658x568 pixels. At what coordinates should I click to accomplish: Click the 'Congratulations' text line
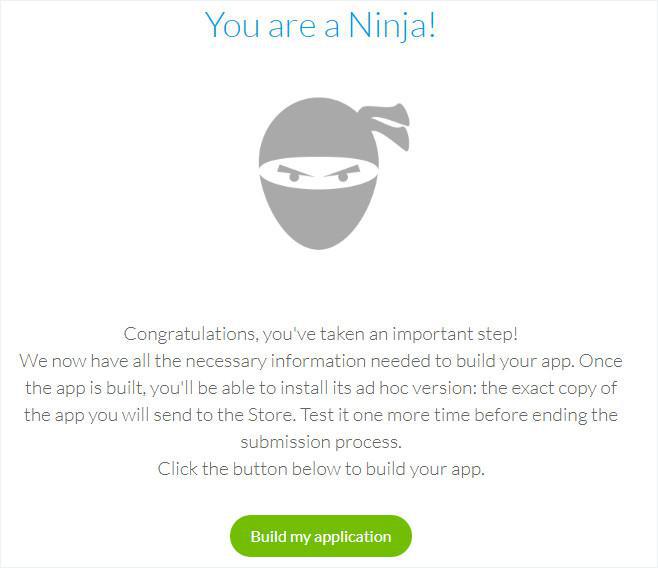[x=321, y=334]
